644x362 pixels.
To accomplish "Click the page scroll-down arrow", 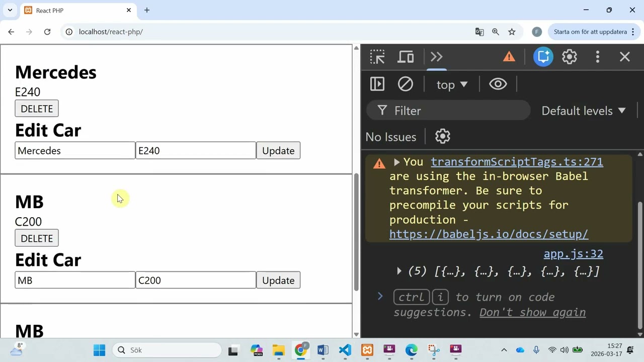I will pyautogui.click(x=356, y=334).
